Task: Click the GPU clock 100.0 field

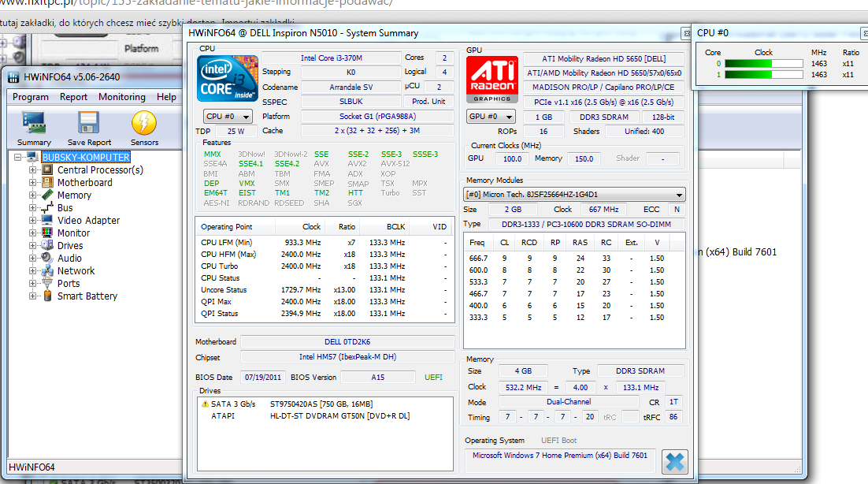Action: (512, 158)
